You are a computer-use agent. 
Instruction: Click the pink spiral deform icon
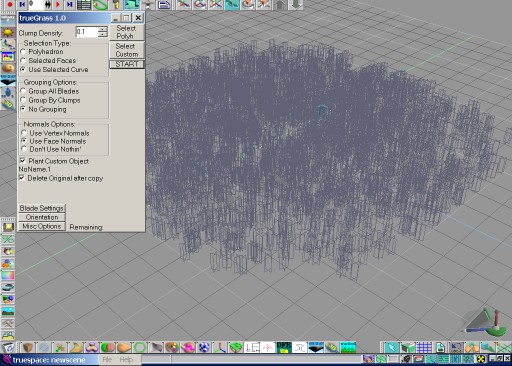tap(188, 347)
